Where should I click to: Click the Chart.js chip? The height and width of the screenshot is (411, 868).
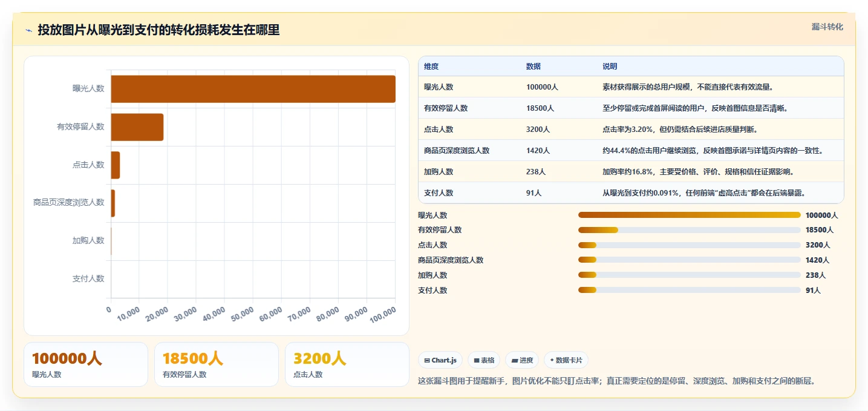pyautogui.click(x=440, y=360)
